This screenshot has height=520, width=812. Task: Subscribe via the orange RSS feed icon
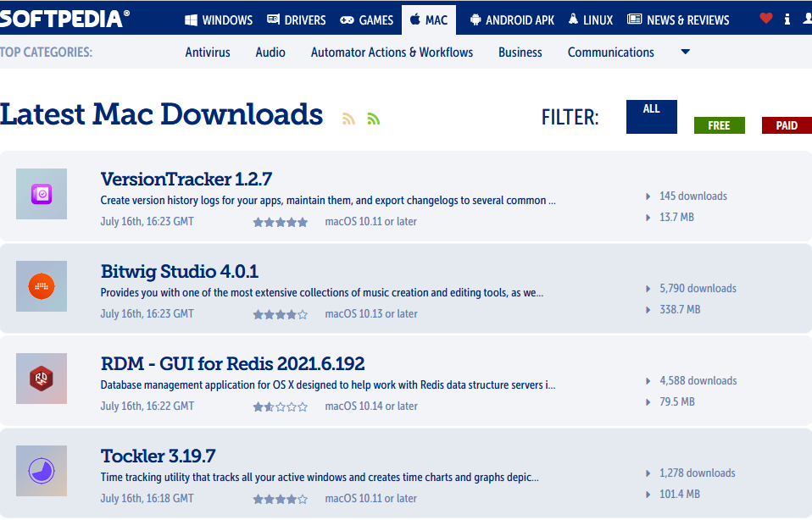(348, 119)
